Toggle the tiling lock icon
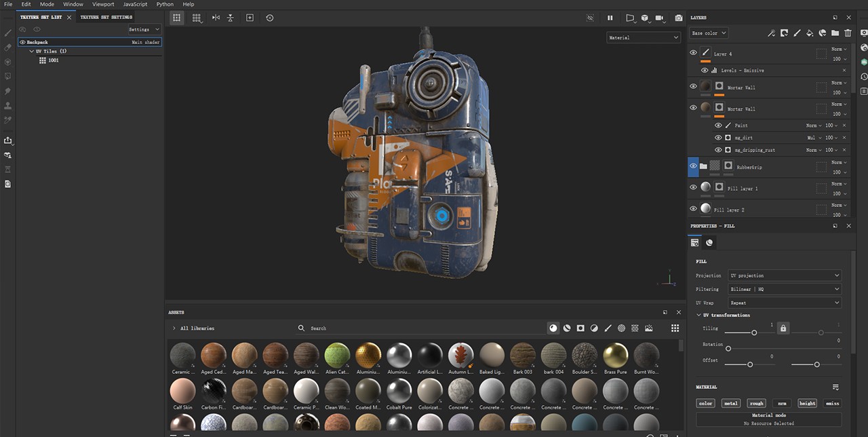The image size is (868, 437). (783, 328)
